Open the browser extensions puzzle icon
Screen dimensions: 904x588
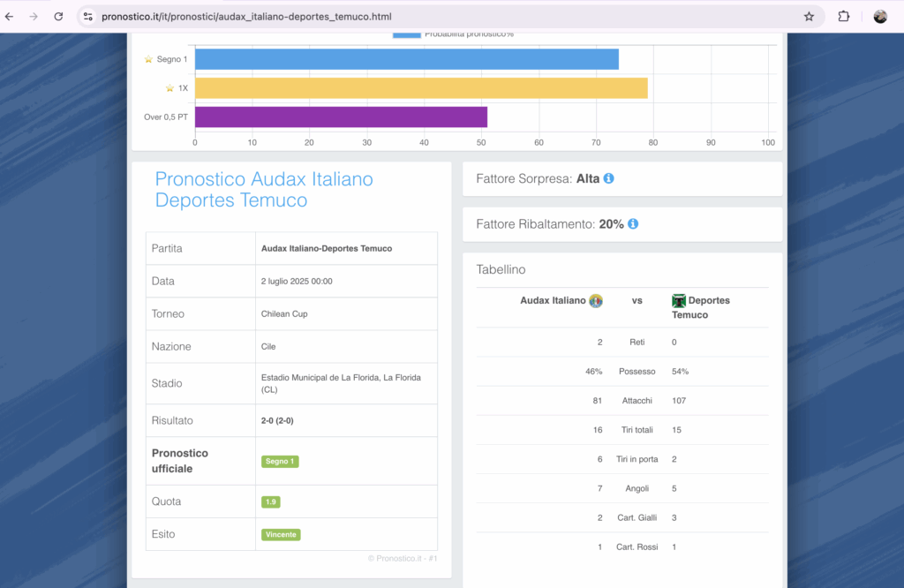[843, 17]
